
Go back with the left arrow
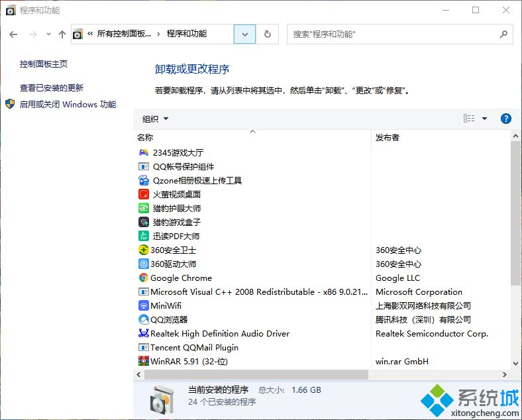click(x=13, y=34)
